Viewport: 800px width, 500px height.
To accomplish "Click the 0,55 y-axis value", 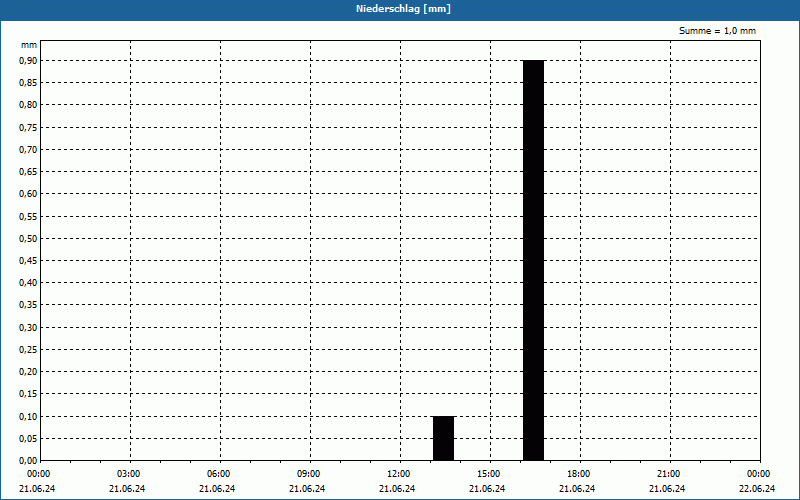I will click(29, 216).
